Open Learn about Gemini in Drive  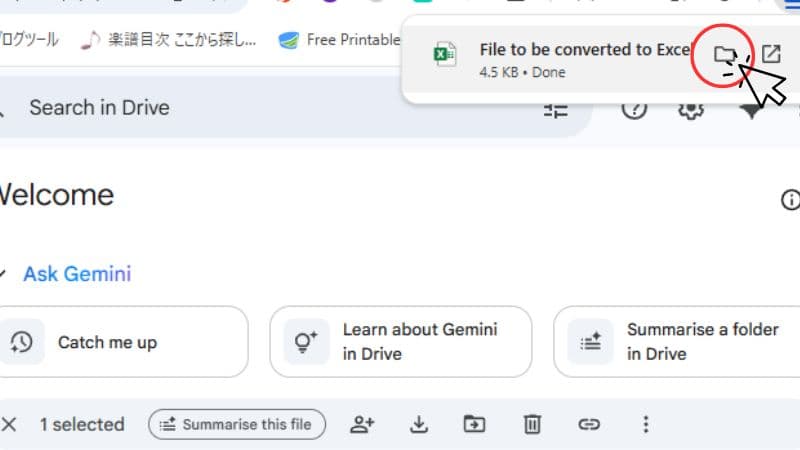click(401, 342)
